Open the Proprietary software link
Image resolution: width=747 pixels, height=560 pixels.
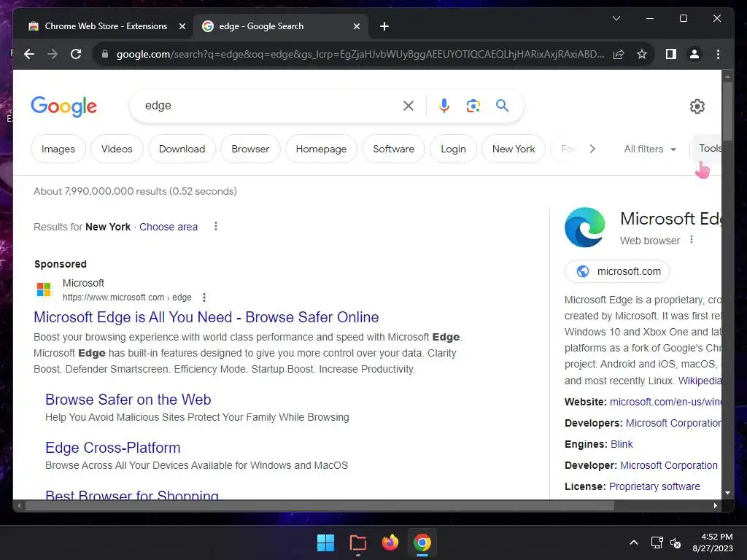click(654, 486)
